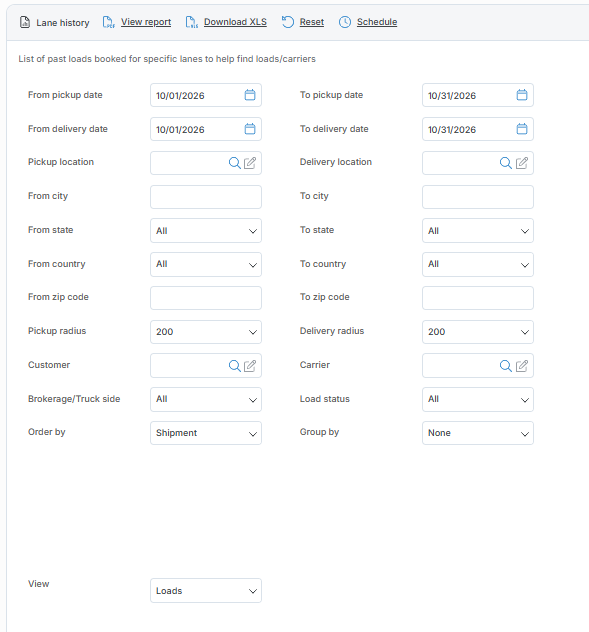This screenshot has height=632, width=589.
Task: Open calendar for From pickup date
Action: pos(250,95)
